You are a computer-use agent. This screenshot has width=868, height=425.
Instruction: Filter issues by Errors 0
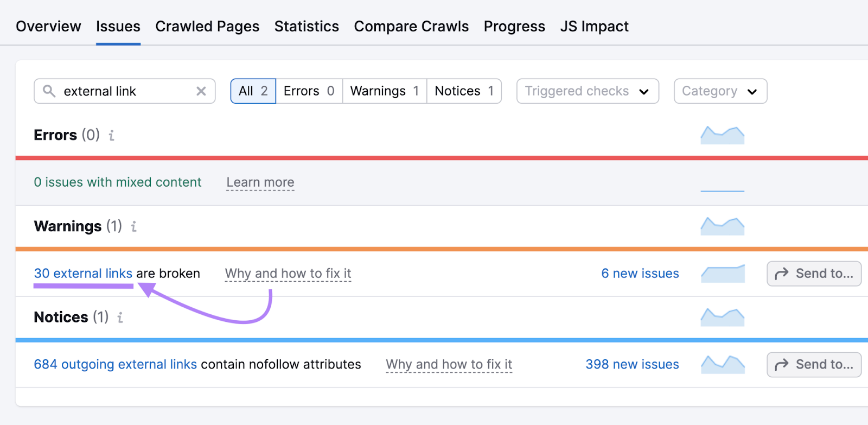309,91
